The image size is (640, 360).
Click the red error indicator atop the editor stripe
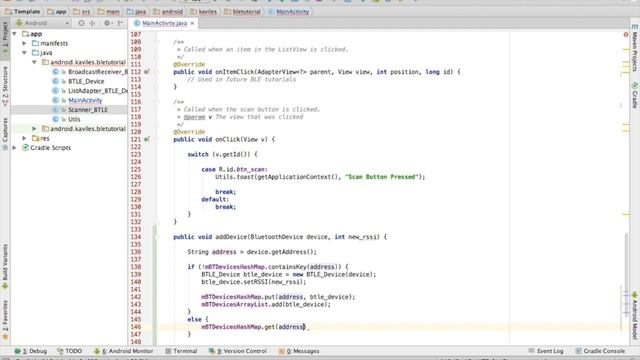[x=626, y=35]
